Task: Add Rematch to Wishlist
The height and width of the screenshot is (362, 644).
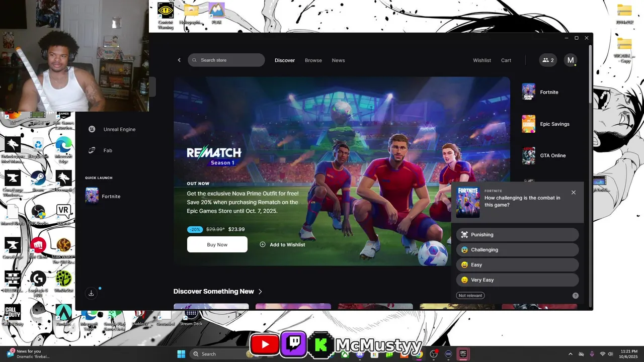Action: coord(282,244)
